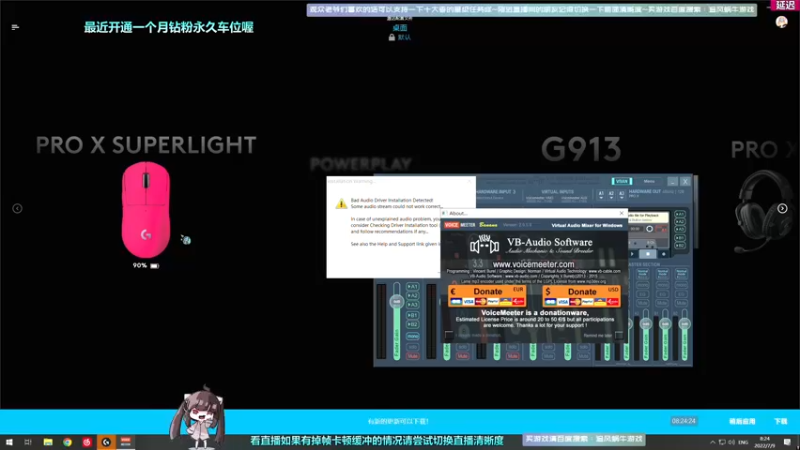Go to previous device with left arrow
Screen dimensions: 800x450
pyautogui.click(x=17, y=208)
